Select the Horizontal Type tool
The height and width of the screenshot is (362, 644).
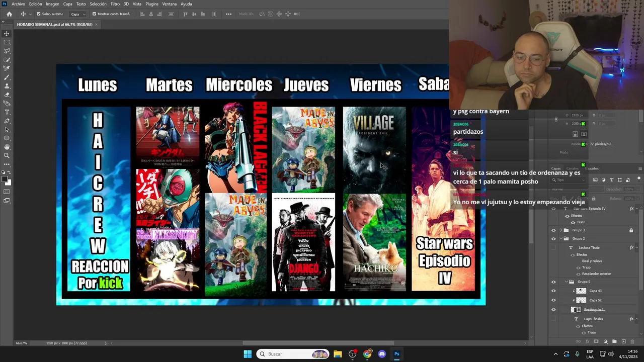(x=7, y=112)
